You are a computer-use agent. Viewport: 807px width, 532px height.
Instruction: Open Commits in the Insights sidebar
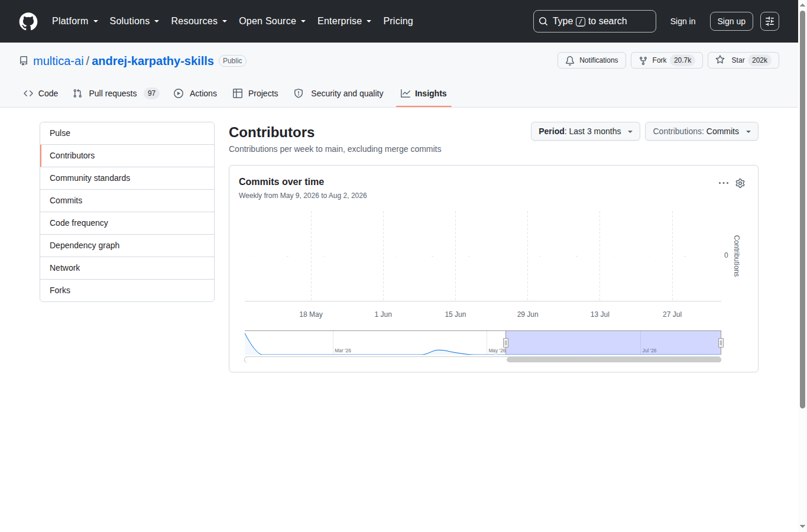coord(127,200)
